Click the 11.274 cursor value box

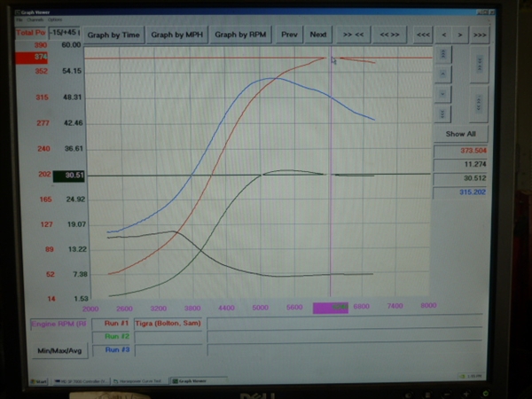[x=460, y=165]
